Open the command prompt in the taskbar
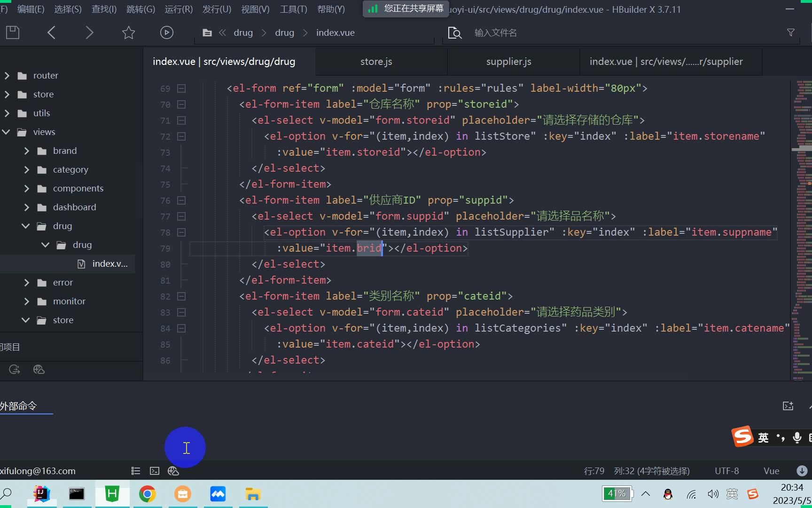The width and height of the screenshot is (812, 508). pos(77,494)
